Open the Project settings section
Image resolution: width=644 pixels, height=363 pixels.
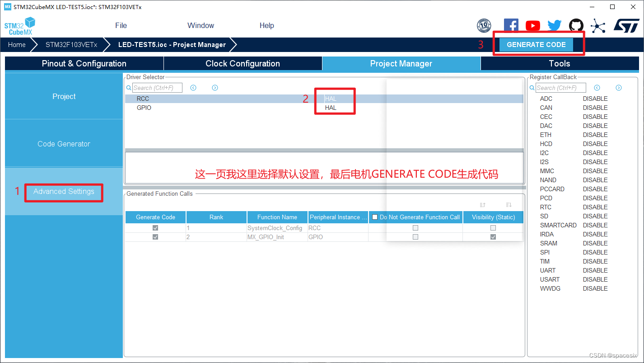click(x=64, y=96)
